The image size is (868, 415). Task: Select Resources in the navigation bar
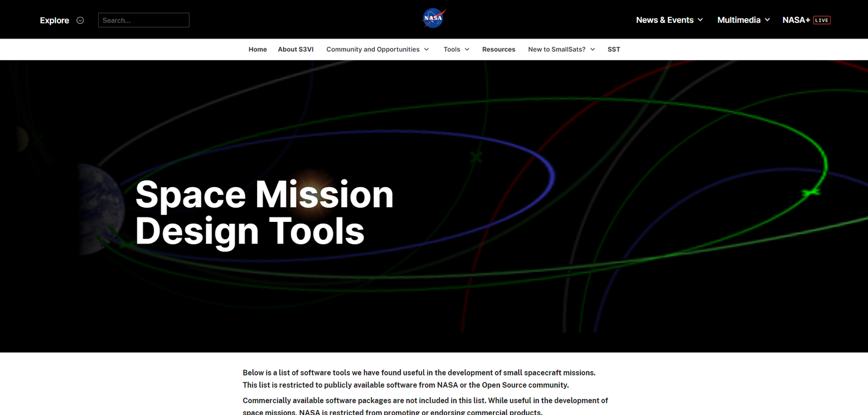499,49
